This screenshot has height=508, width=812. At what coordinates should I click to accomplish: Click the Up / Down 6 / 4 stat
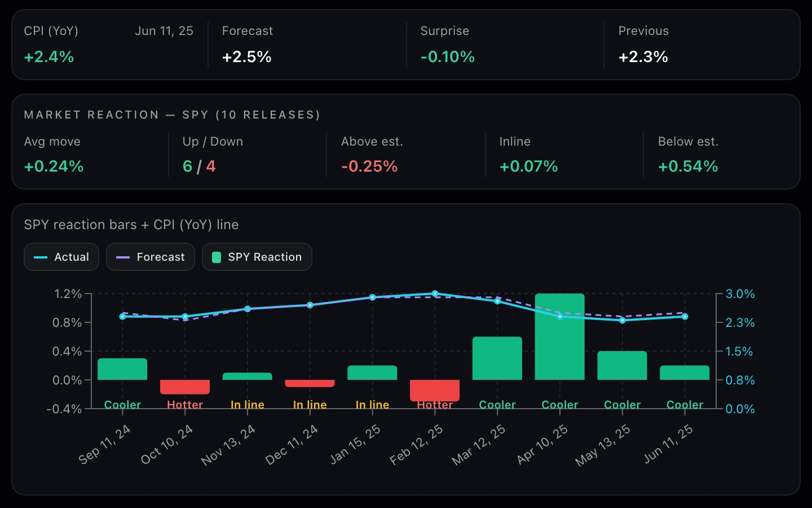click(x=199, y=166)
